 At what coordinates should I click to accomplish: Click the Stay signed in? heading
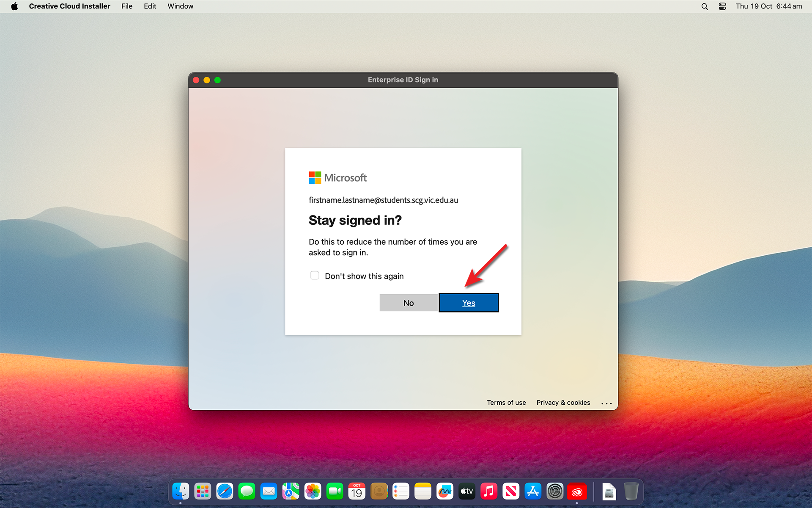[x=355, y=220]
